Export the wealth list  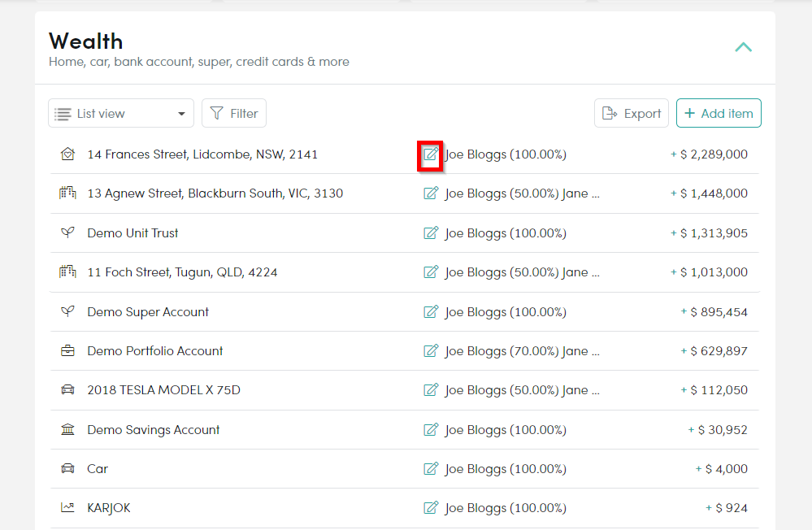pos(632,113)
